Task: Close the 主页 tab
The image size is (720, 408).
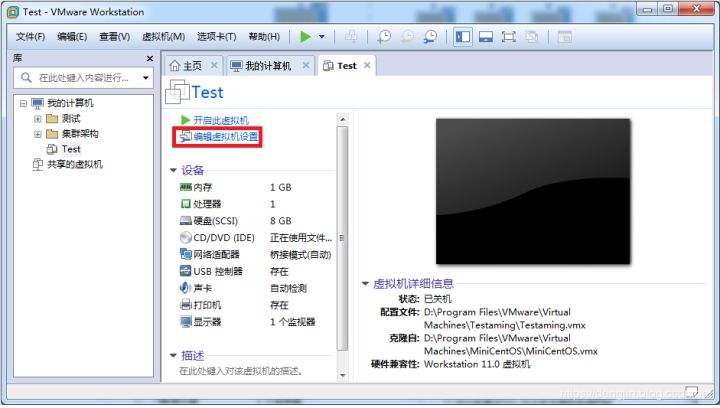Action: tap(214, 65)
